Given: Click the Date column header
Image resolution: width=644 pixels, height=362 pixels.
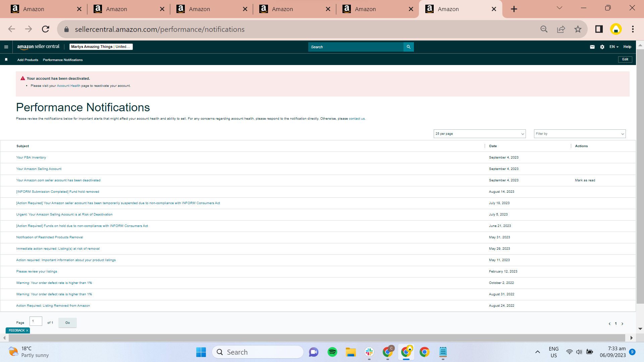Looking at the screenshot, I should point(493,146).
